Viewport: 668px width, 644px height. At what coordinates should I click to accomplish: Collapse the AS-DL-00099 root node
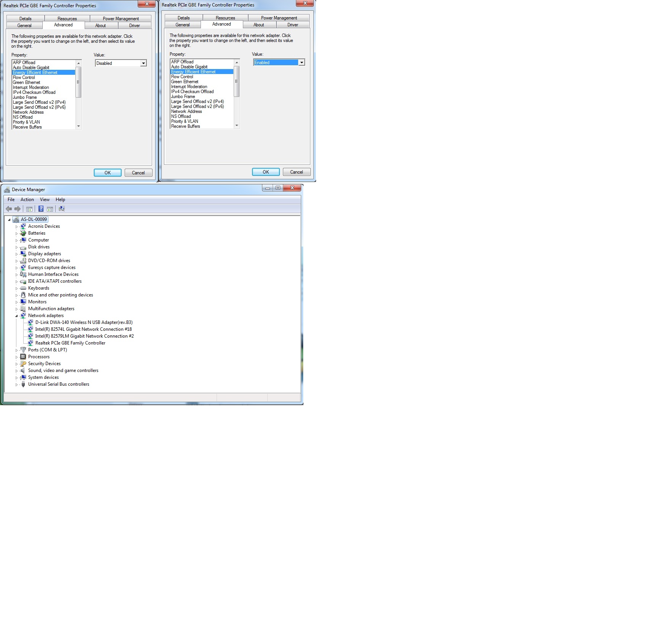tap(9, 220)
